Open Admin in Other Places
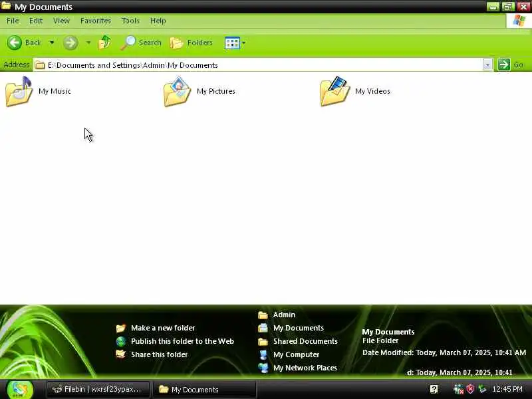This screenshot has width=532, height=399. click(x=285, y=315)
